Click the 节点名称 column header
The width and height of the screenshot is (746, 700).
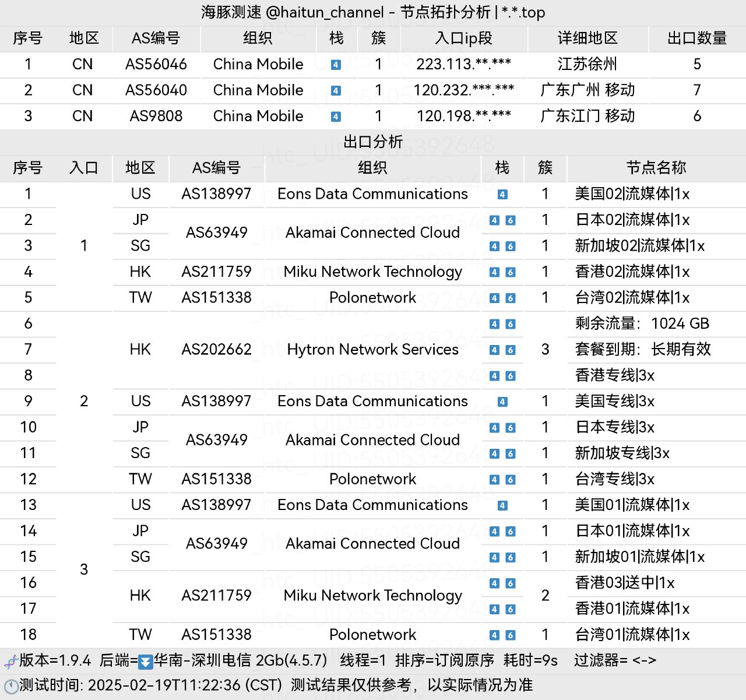pyautogui.click(x=656, y=168)
